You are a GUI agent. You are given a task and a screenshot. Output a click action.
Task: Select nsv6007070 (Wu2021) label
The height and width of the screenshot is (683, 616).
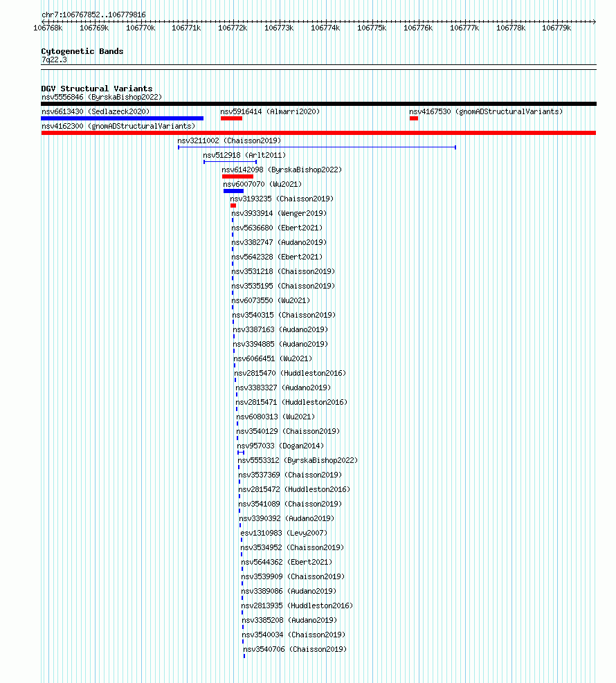(262, 184)
